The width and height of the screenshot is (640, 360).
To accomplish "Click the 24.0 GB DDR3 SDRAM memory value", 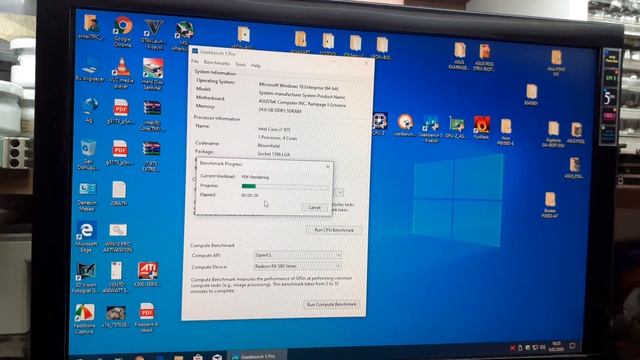I will click(280, 111).
